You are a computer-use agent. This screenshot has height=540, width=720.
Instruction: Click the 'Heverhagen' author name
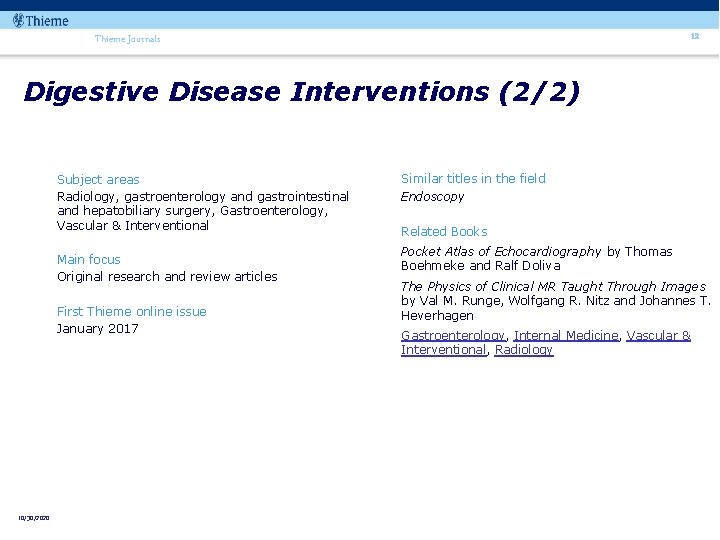pos(437,316)
